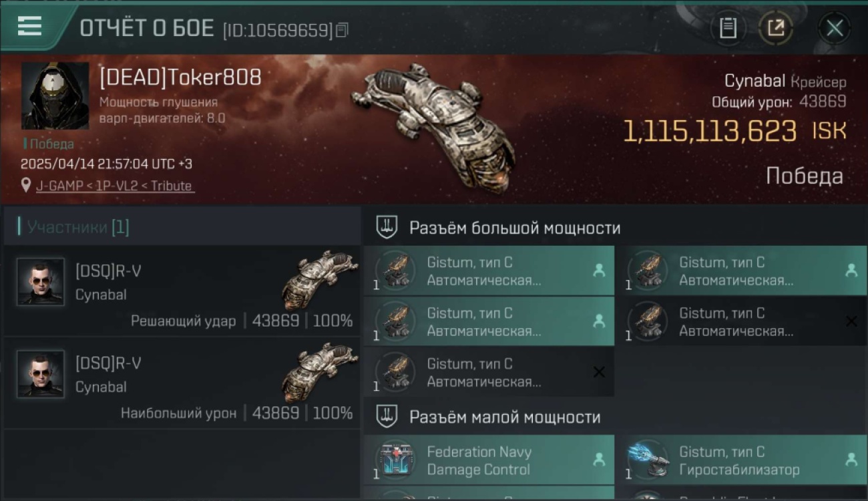This screenshot has height=501, width=868.
Task: Click the share/export report icon
Action: (776, 28)
